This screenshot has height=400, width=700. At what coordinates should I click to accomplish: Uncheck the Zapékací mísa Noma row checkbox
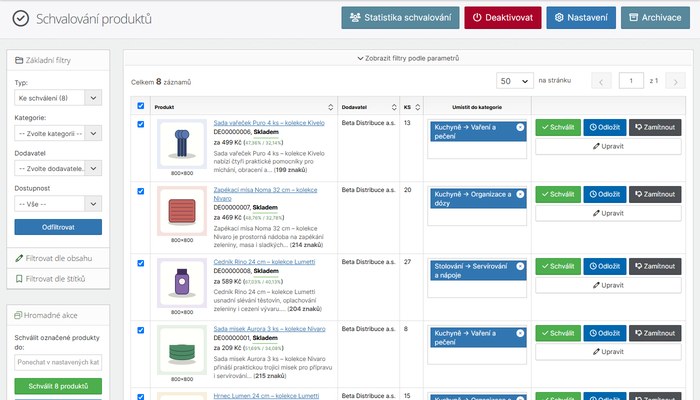(x=141, y=191)
